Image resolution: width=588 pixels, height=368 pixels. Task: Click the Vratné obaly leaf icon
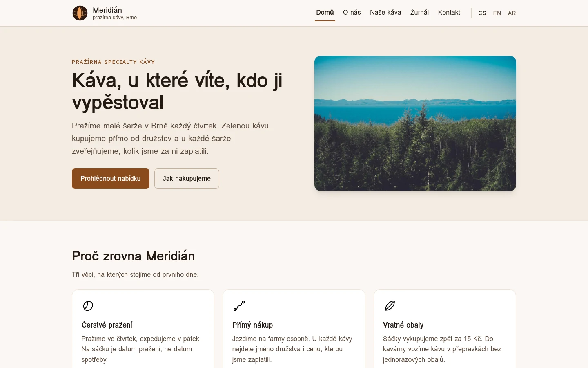click(x=390, y=306)
